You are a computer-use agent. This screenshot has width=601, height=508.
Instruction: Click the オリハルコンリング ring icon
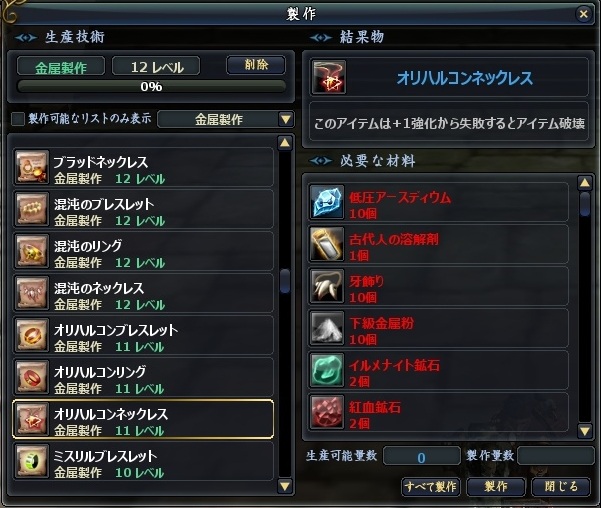point(32,378)
